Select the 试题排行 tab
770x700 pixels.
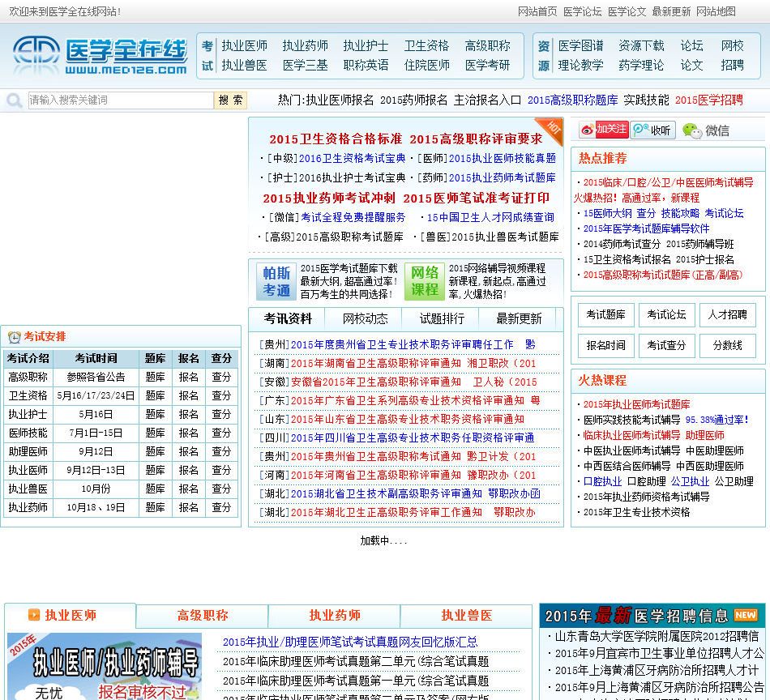pos(442,318)
